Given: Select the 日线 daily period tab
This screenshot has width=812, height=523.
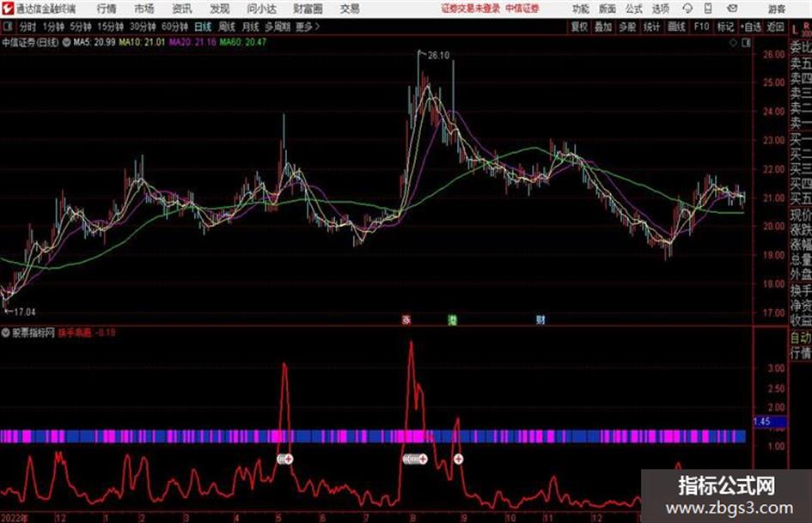Looking at the screenshot, I should coord(203,27).
